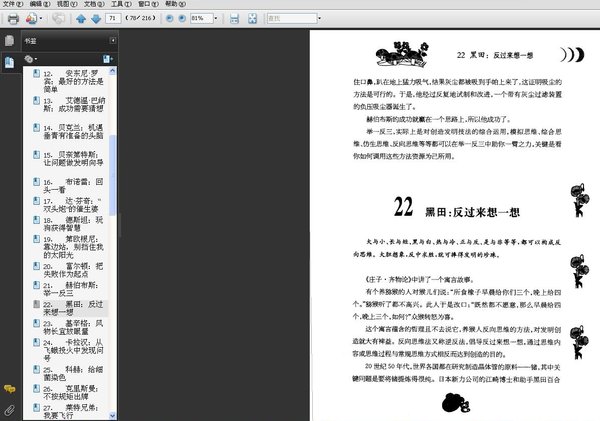Image resolution: width=600 pixels, height=421 pixels.
Task: Select bookmark 26 克里斯曼
Action: pos(70,392)
